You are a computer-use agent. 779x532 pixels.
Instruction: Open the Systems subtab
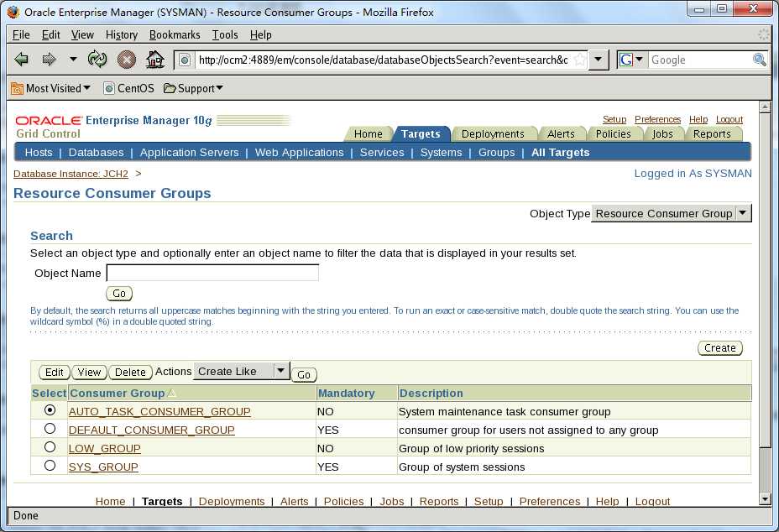tap(442, 153)
